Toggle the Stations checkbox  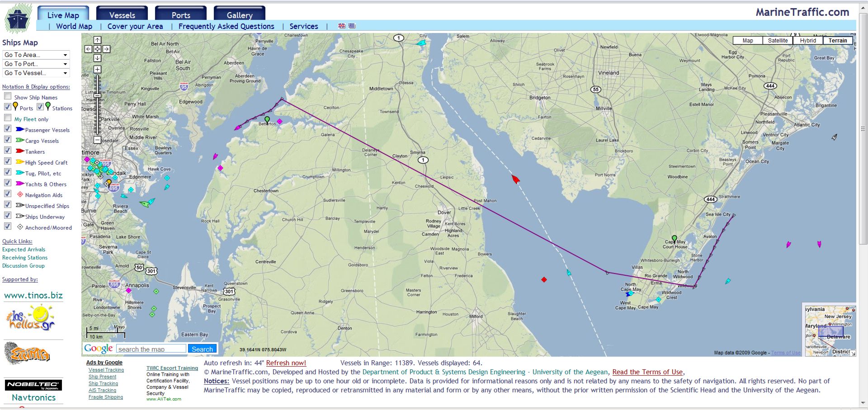(x=40, y=107)
